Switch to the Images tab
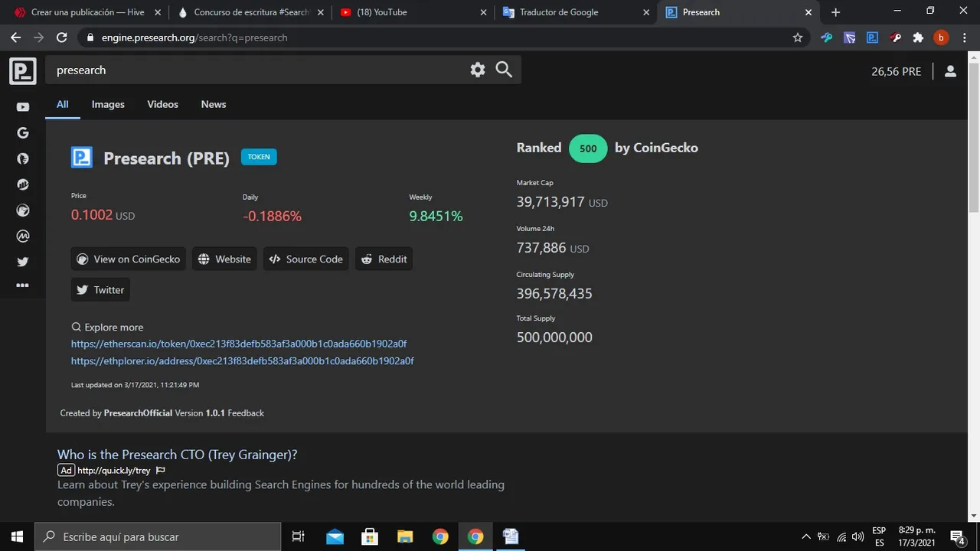This screenshot has width=980, height=551. tap(108, 104)
